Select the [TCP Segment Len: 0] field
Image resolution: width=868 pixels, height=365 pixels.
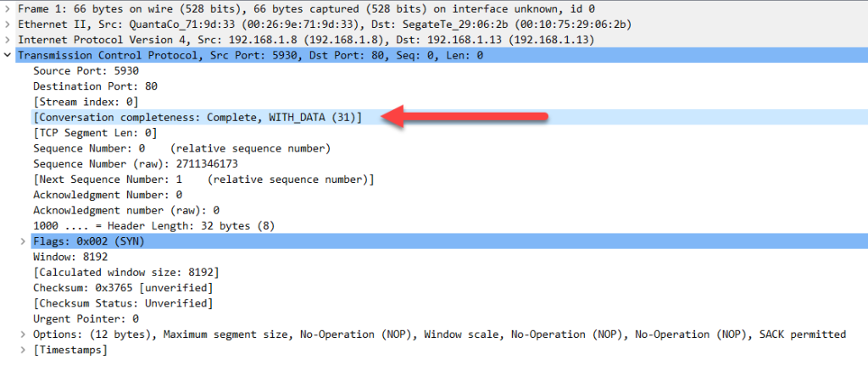point(95,133)
